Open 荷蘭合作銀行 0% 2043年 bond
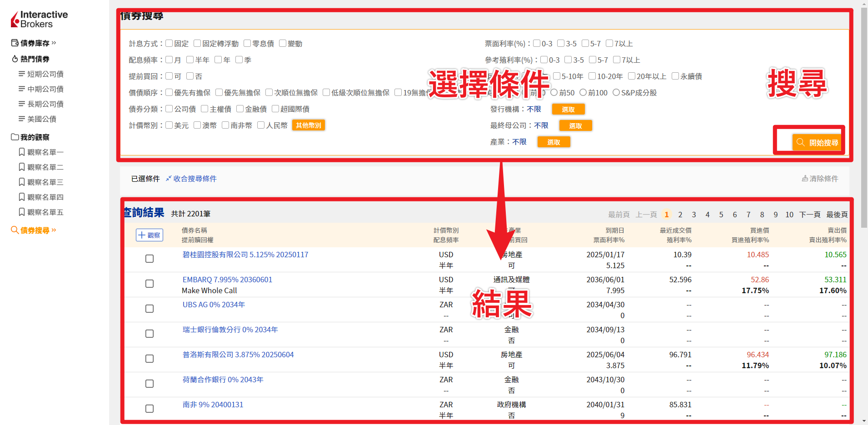Viewport: 868px width, 425px height. [x=223, y=380]
